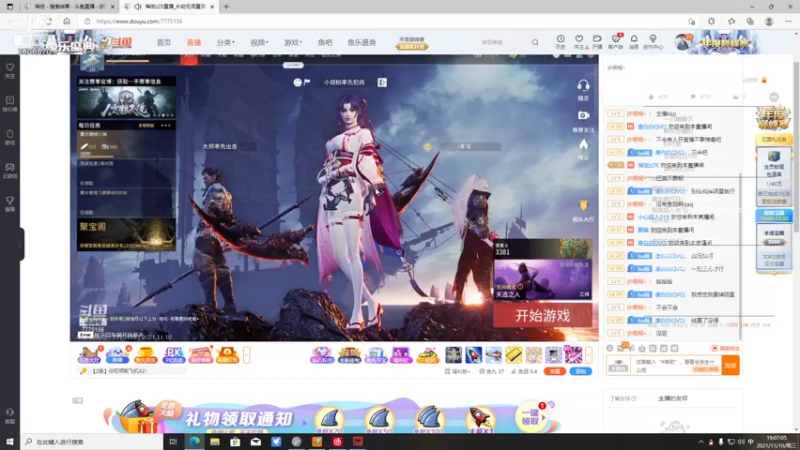Open the user avatar profile

(x=682, y=42)
